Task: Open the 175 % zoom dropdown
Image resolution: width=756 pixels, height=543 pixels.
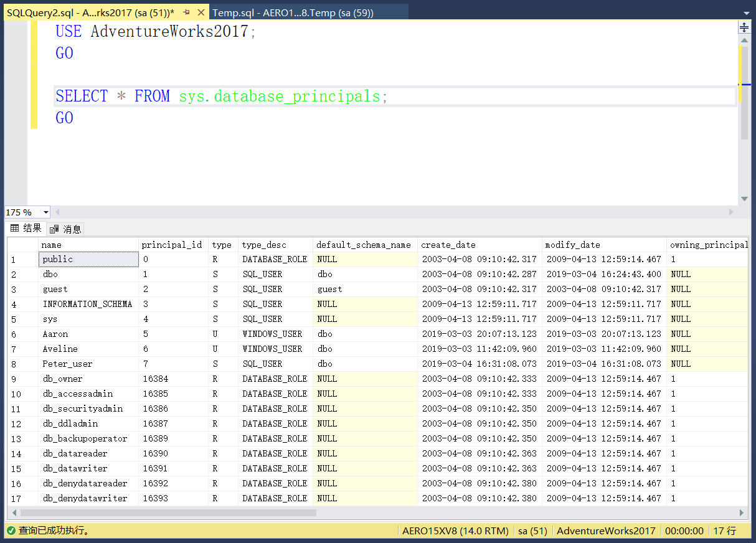Action: (45, 212)
